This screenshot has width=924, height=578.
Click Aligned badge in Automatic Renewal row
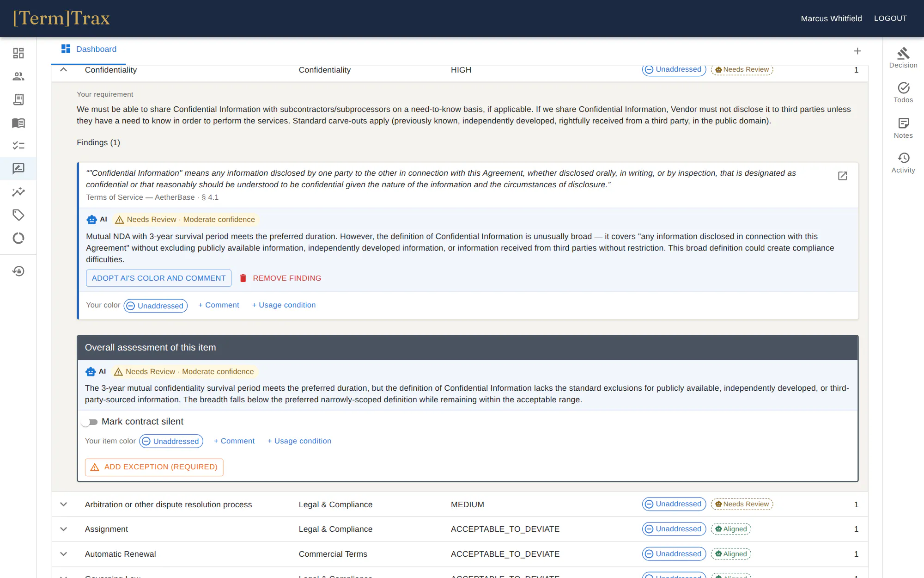click(731, 554)
